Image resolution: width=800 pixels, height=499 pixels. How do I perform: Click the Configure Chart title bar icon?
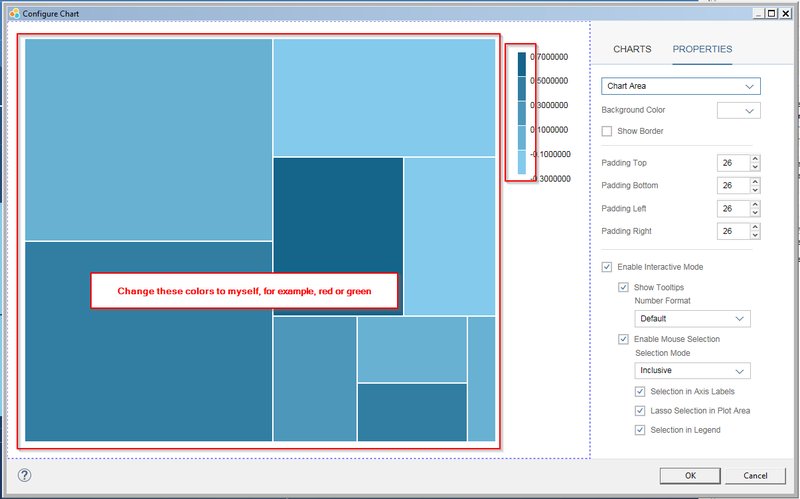coord(14,14)
